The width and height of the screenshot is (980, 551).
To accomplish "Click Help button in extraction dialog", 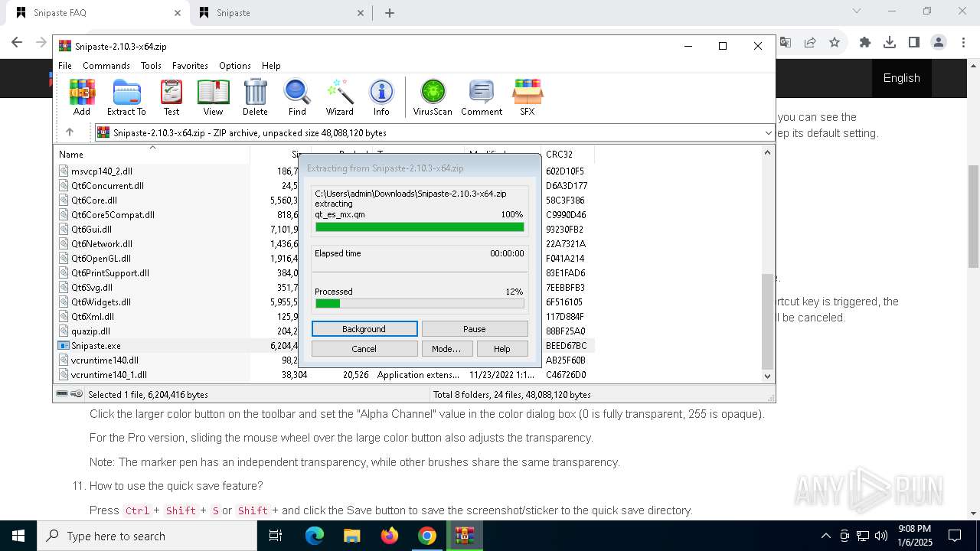I will coord(501,349).
